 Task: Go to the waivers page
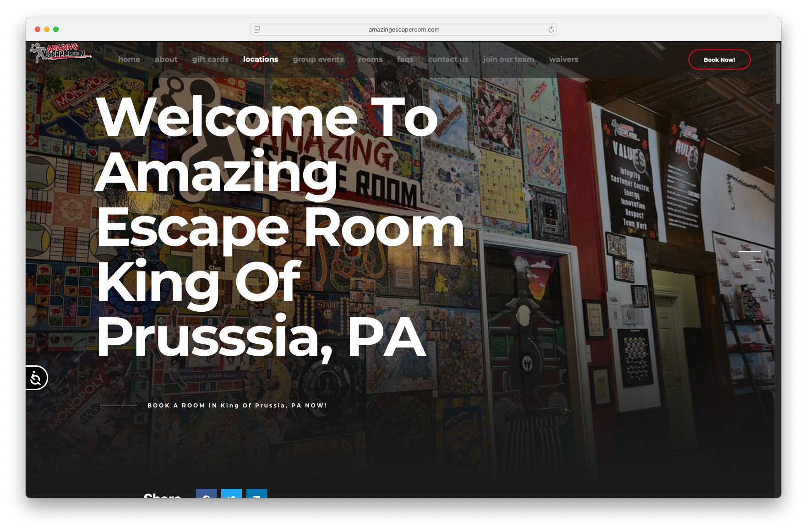point(564,59)
